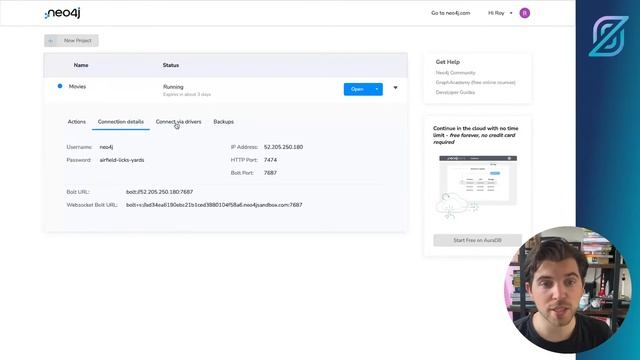Click the Bolt Port value 7687
The image size is (640, 360).
[270, 173]
